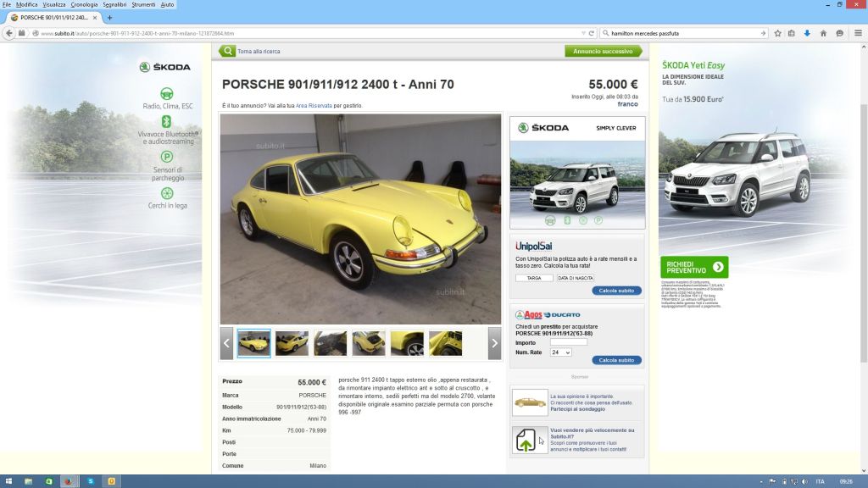868x488 pixels.
Task: Click the 55.000 € price heading
Action: point(613,84)
